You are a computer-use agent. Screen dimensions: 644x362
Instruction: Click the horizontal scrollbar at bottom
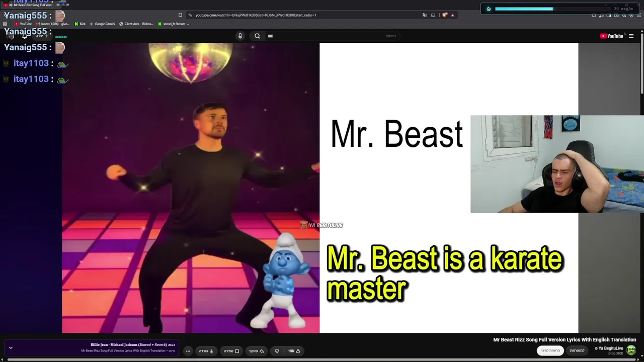pos(322,360)
